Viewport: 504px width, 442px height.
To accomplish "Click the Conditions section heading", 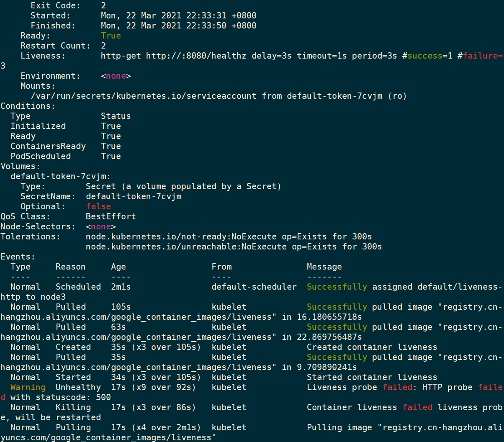I will pos(28,106).
